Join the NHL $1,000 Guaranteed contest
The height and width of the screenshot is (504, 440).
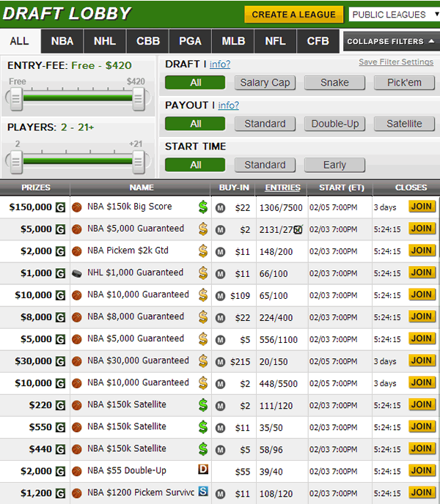(x=422, y=273)
